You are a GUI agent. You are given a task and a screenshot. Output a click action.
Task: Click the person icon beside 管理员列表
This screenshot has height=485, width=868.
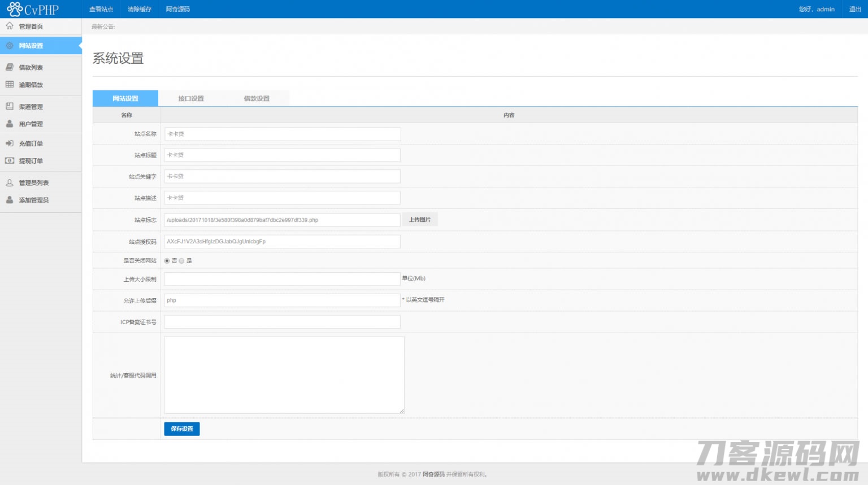click(10, 183)
